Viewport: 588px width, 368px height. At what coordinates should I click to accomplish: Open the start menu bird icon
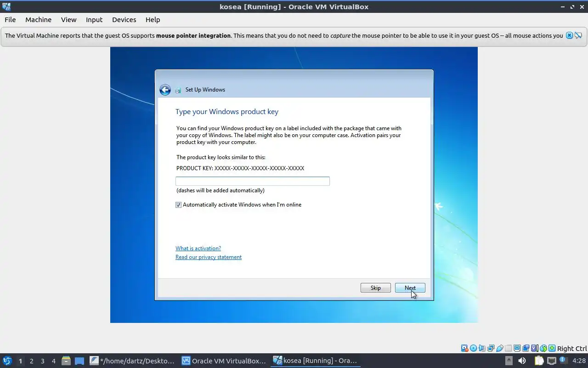(7, 361)
